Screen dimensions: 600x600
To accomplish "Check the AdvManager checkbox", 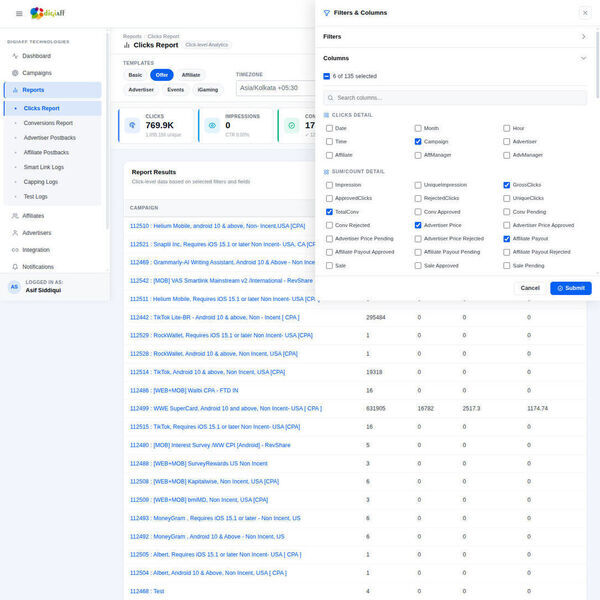I will click(507, 155).
